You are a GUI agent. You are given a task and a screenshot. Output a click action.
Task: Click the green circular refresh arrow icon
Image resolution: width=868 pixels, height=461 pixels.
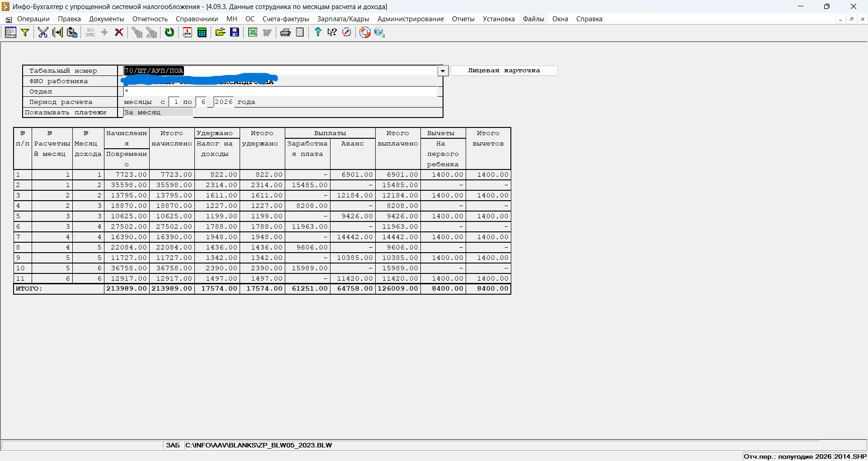tap(170, 32)
